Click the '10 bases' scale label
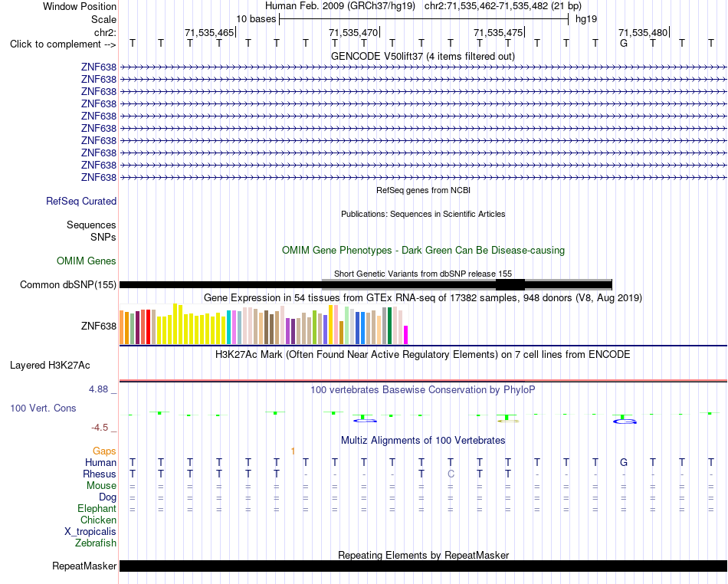 [x=256, y=19]
